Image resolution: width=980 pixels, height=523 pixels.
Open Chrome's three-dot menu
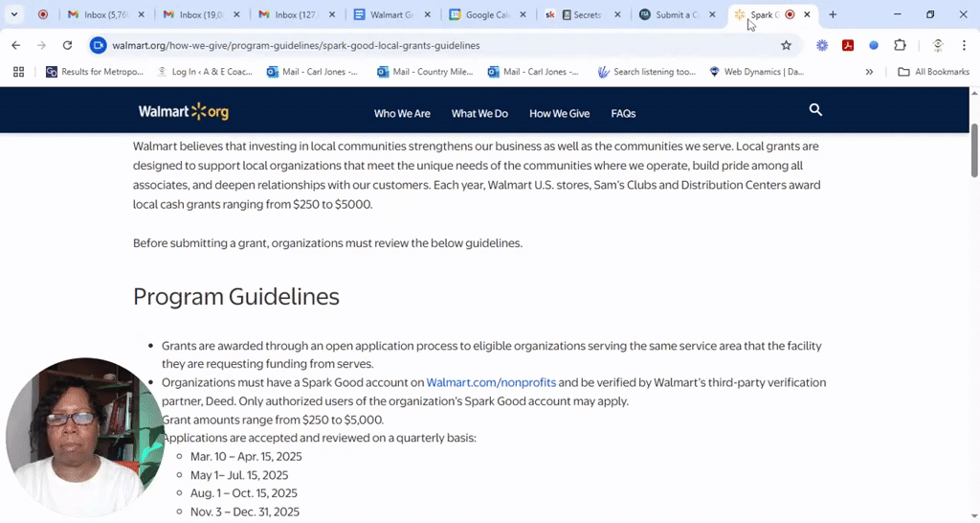click(964, 45)
